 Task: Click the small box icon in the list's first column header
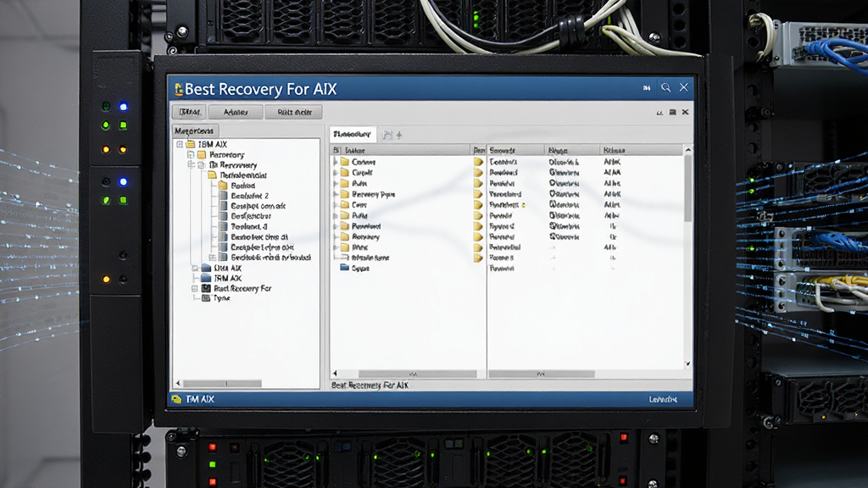point(336,151)
